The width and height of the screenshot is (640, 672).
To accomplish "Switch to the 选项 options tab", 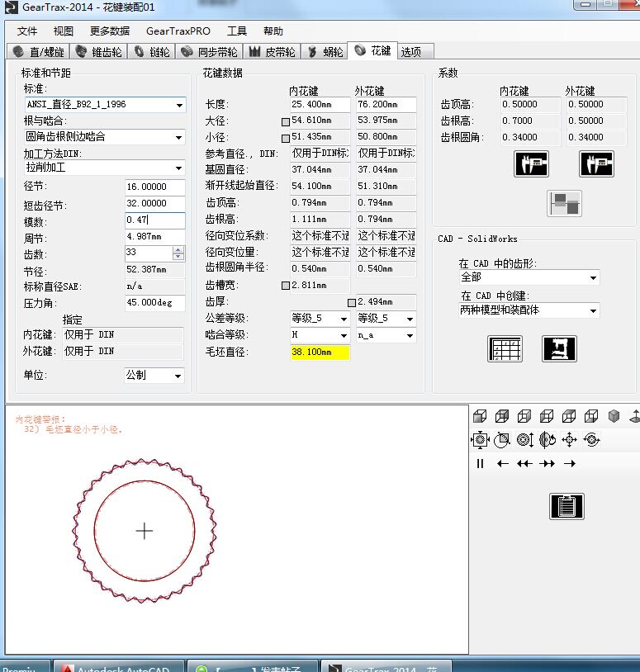I will tap(415, 52).
